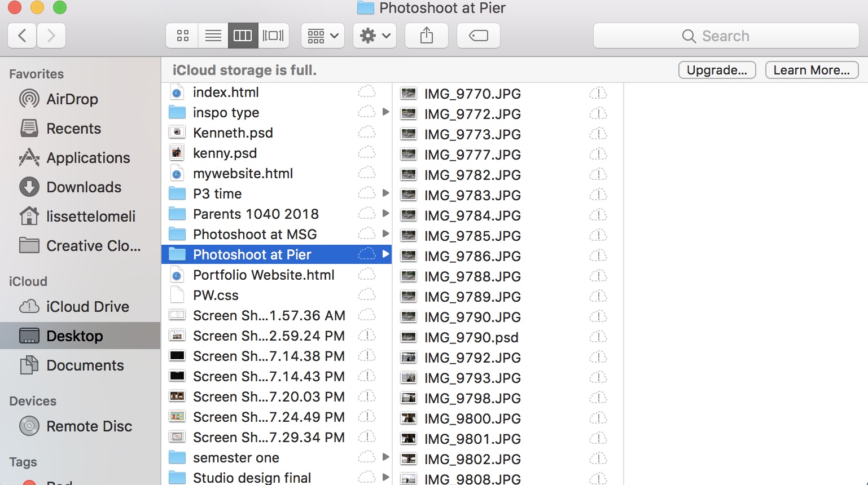Open AirDrop in the sidebar
Viewport: 868px width, 485px height.
[x=72, y=99]
